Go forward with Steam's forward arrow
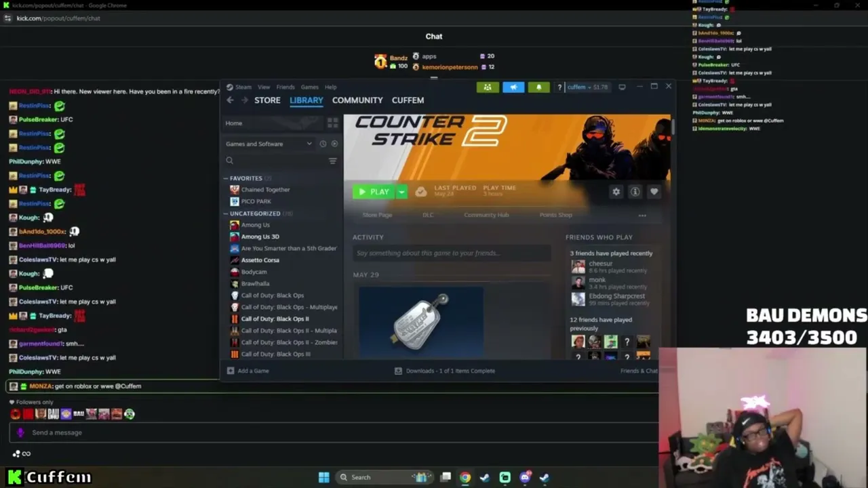 [245, 100]
